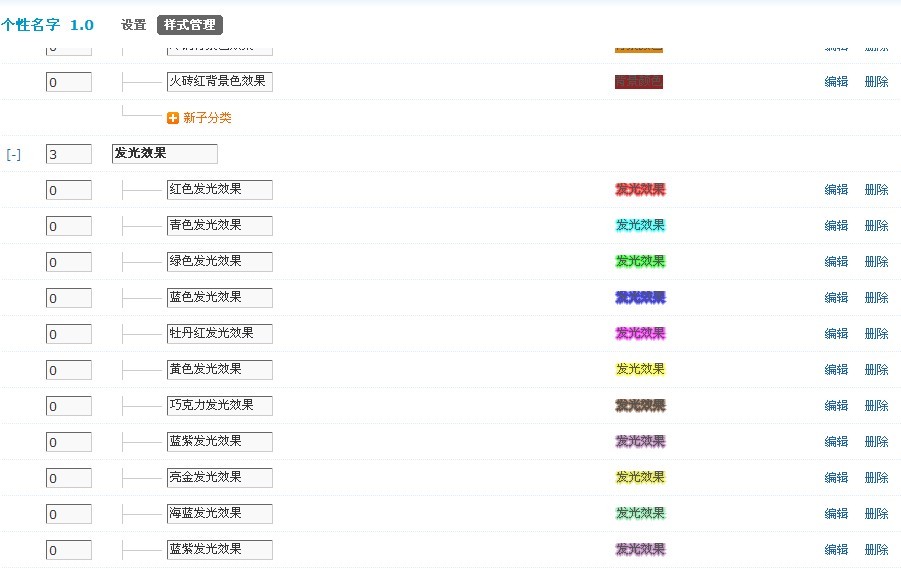Edit the 红色发光效果 style
This screenshot has height=569, width=901.
pyautogui.click(x=836, y=190)
